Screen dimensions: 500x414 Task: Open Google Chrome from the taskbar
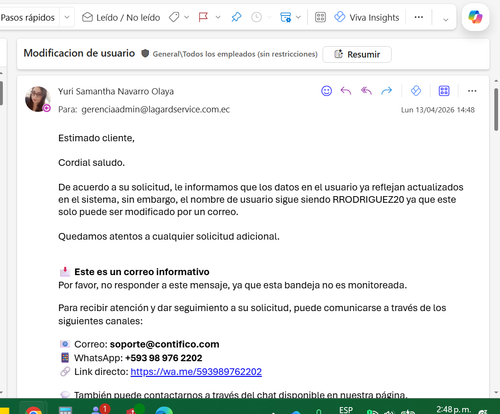coord(33,410)
